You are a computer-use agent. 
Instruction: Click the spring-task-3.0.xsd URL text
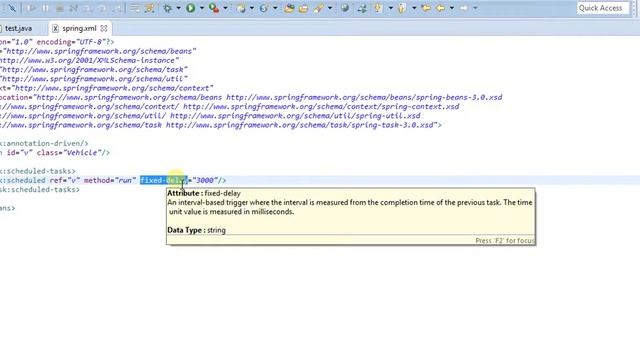pos(301,125)
